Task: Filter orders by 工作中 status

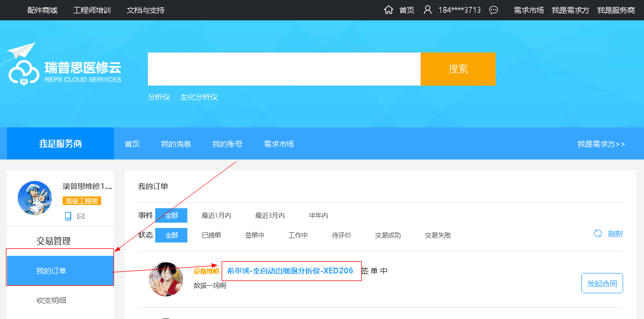Action: (298, 235)
